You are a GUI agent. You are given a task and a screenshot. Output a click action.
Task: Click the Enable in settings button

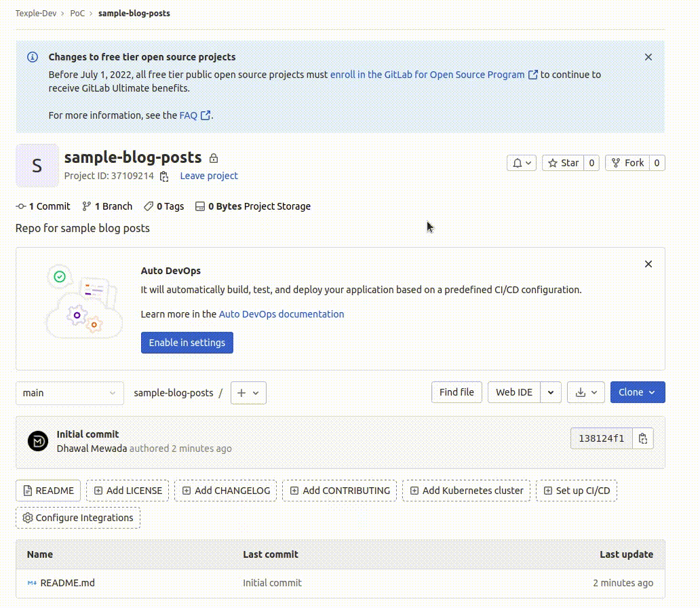pyautogui.click(x=187, y=342)
